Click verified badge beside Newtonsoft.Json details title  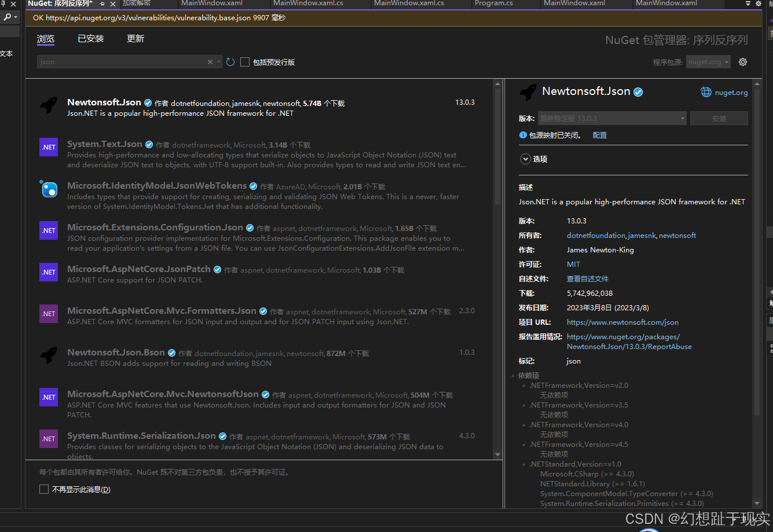638,92
